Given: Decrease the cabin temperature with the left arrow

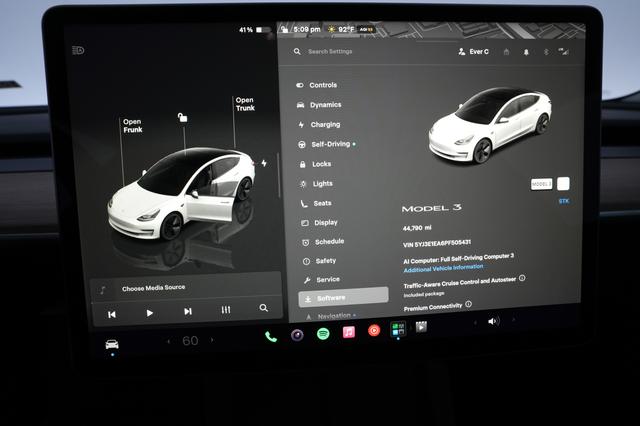Looking at the screenshot, I should point(169,341).
